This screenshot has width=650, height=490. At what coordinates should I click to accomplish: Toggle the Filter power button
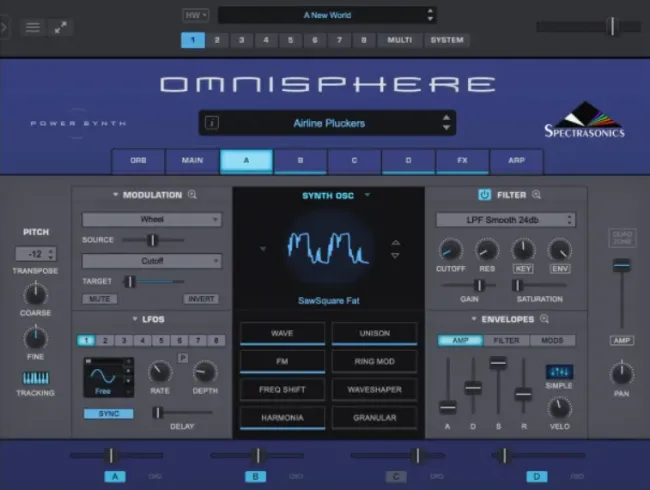tap(485, 194)
